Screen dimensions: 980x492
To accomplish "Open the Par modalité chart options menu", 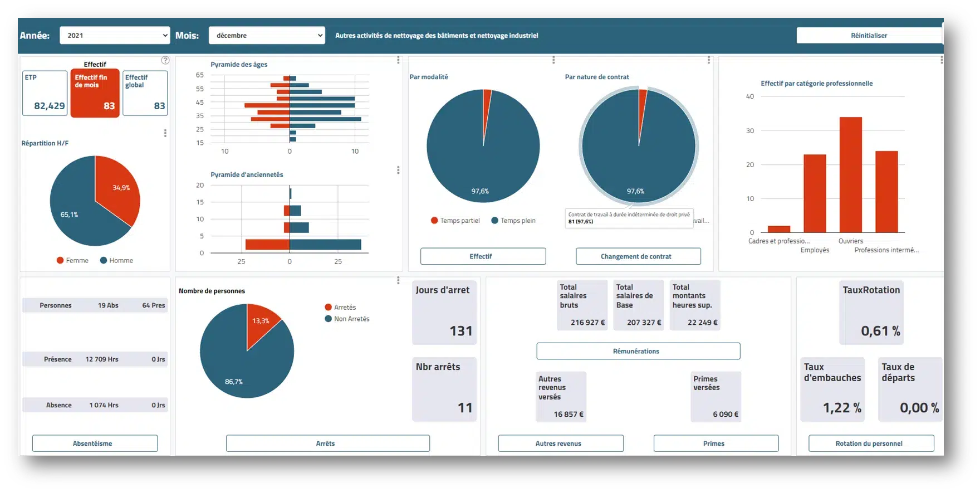I will 553,60.
